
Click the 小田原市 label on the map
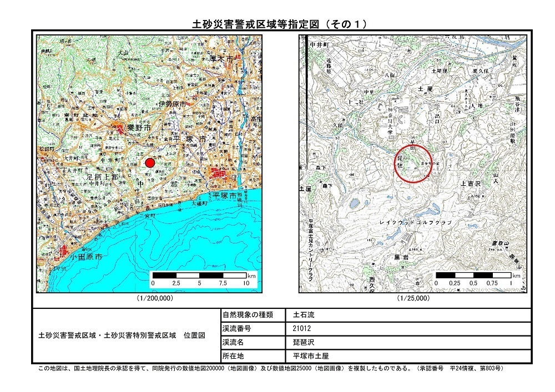[x=86, y=258]
